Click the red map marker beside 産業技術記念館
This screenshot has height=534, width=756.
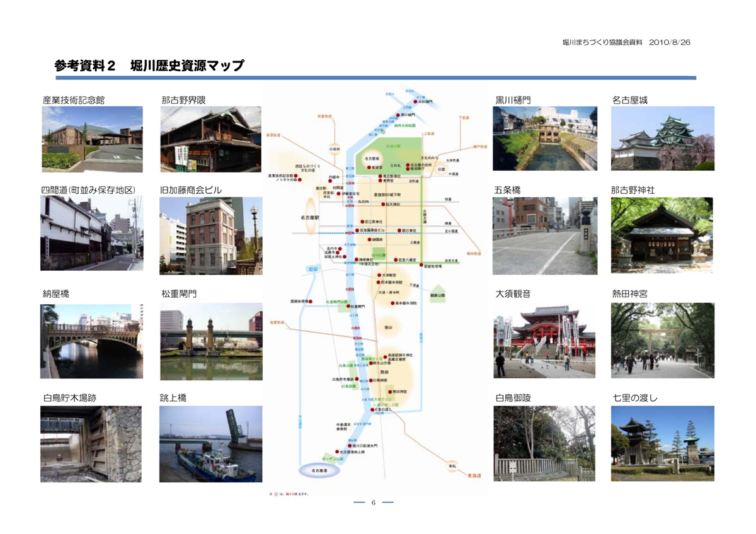tap(295, 176)
